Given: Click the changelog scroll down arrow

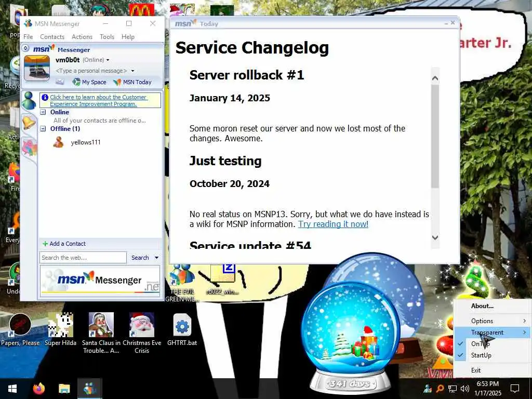Looking at the screenshot, I should coord(435,237).
